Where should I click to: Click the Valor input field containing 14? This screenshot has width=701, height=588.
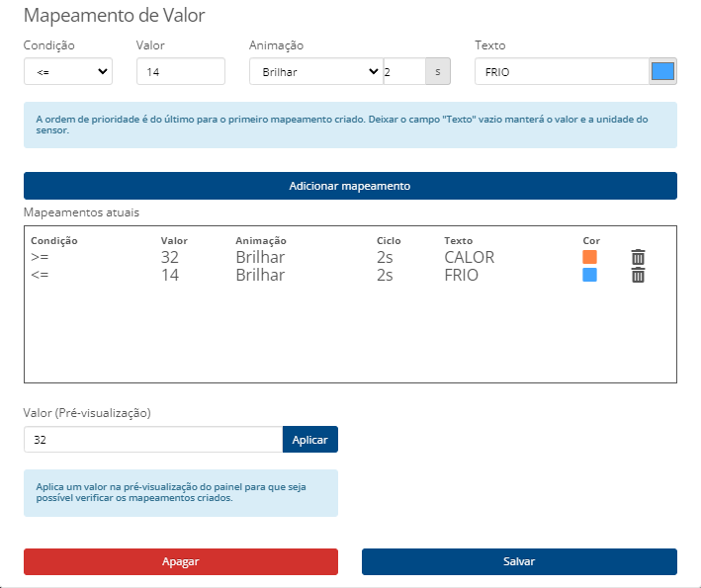(181, 71)
